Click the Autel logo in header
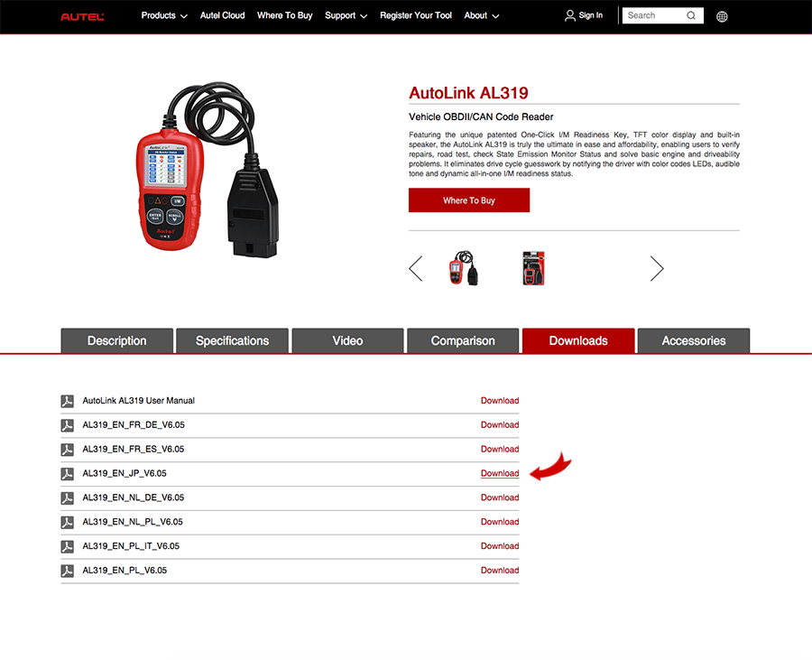 (x=82, y=16)
